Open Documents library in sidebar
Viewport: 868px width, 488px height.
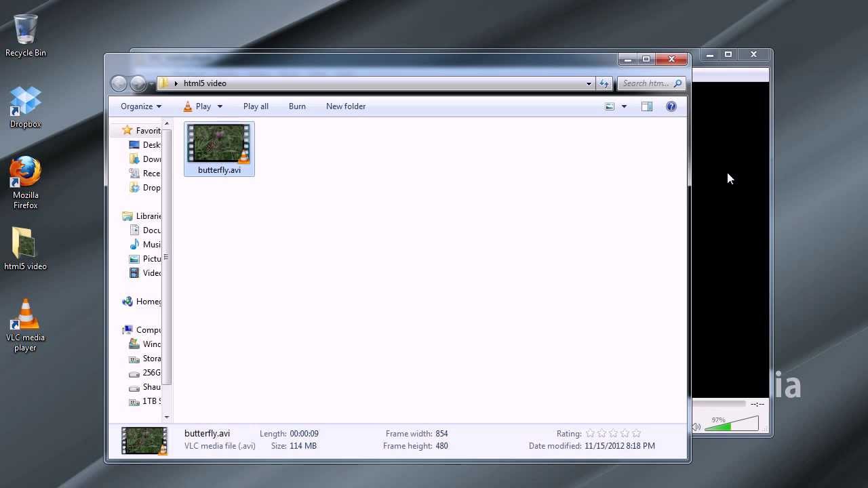pos(145,230)
